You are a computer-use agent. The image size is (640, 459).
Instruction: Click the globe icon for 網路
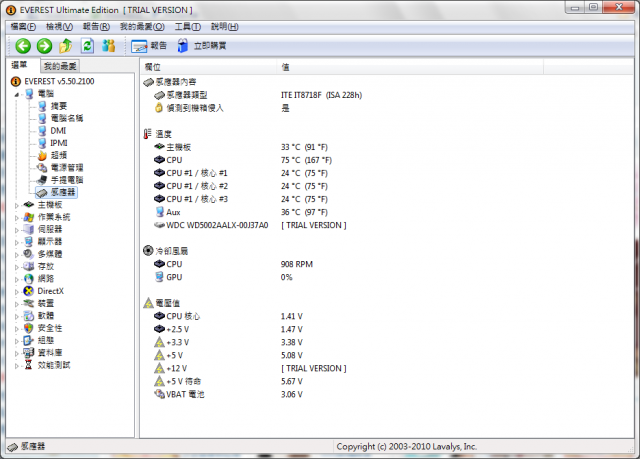(29, 279)
